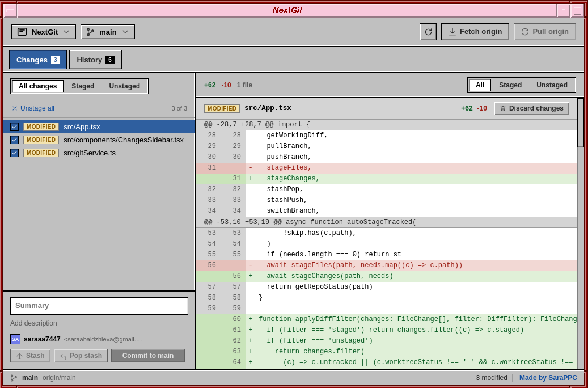The image size is (588, 388).
Task: Click the '3 modified' status bar text
Action: pos(492,378)
